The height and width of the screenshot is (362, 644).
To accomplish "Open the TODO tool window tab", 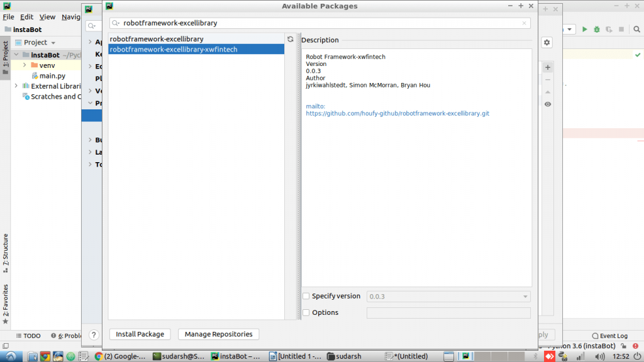I will click(28, 336).
